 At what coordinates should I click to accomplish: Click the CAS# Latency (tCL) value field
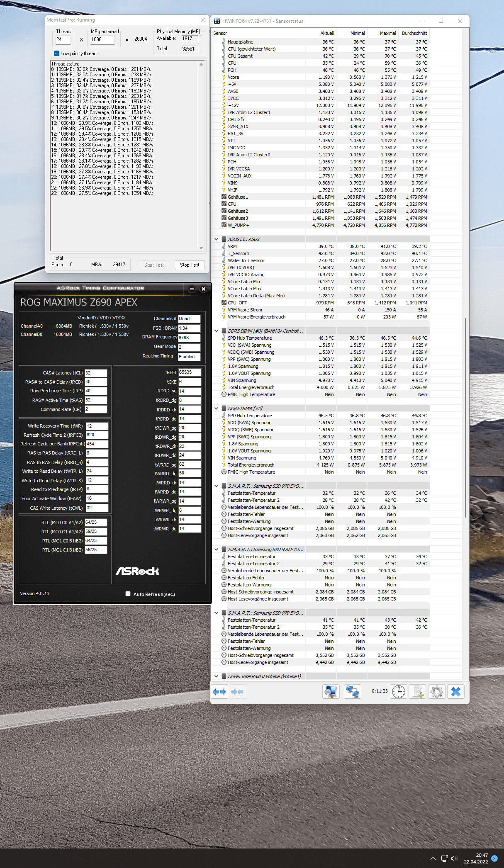pyautogui.click(x=96, y=373)
